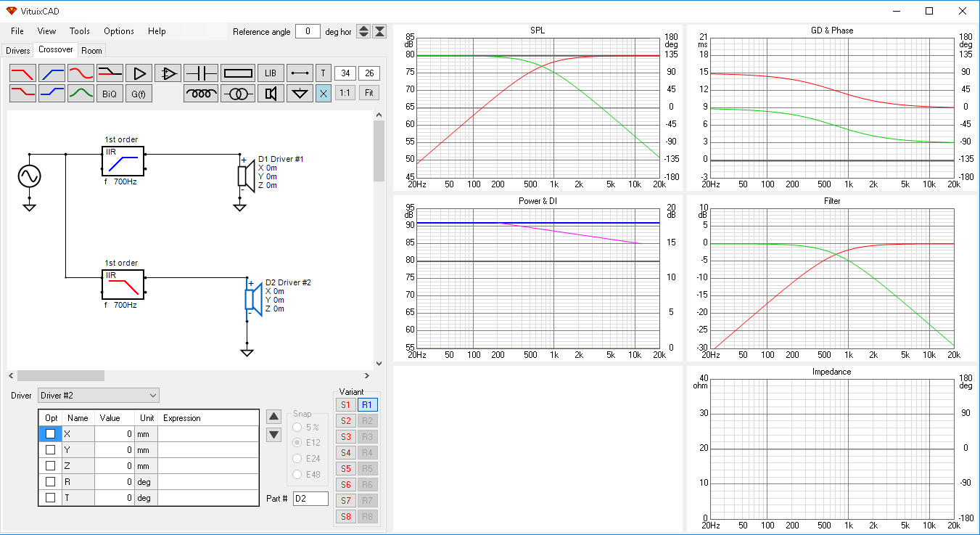Check the Opt box for Y

click(50, 449)
